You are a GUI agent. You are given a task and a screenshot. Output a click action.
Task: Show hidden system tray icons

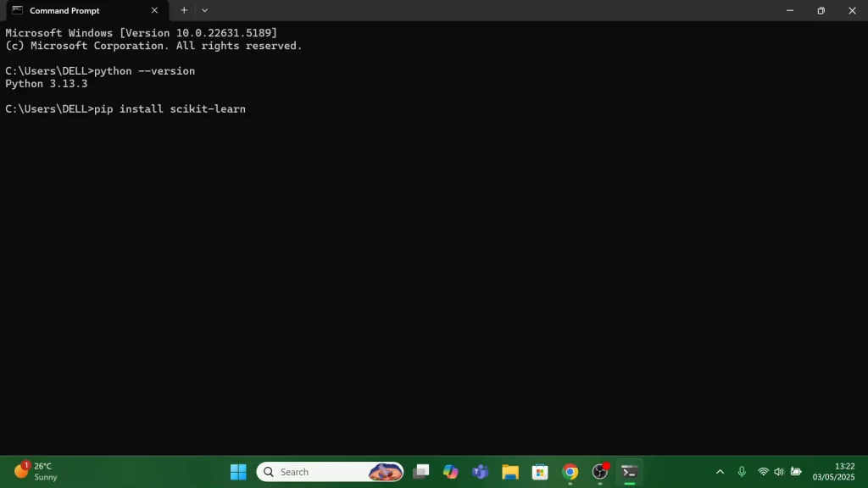(720, 472)
